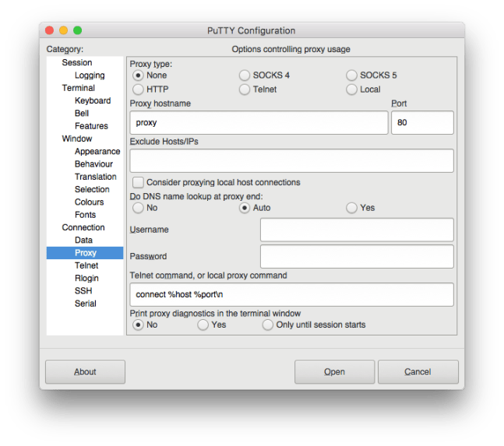Choose HTTP as proxy type
Viewport: 504px width, 446px height.
pos(139,90)
